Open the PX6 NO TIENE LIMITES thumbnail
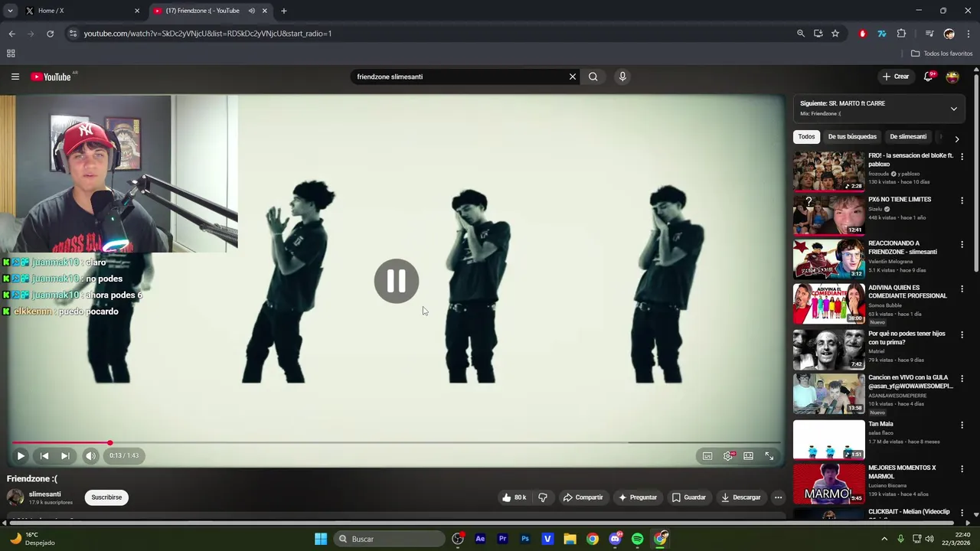Screen dimensions: 980x551 tap(828, 215)
